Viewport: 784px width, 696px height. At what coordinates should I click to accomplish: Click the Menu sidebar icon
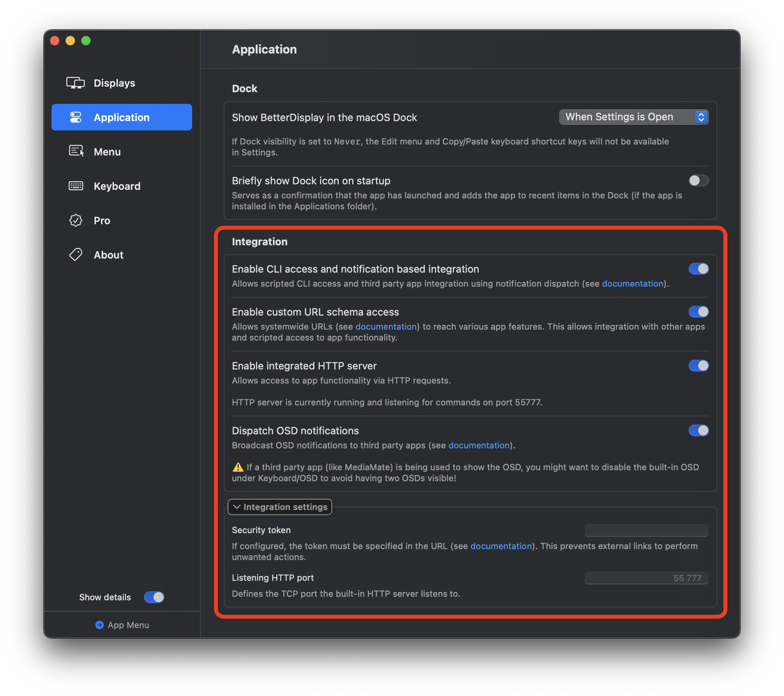point(76,151)
